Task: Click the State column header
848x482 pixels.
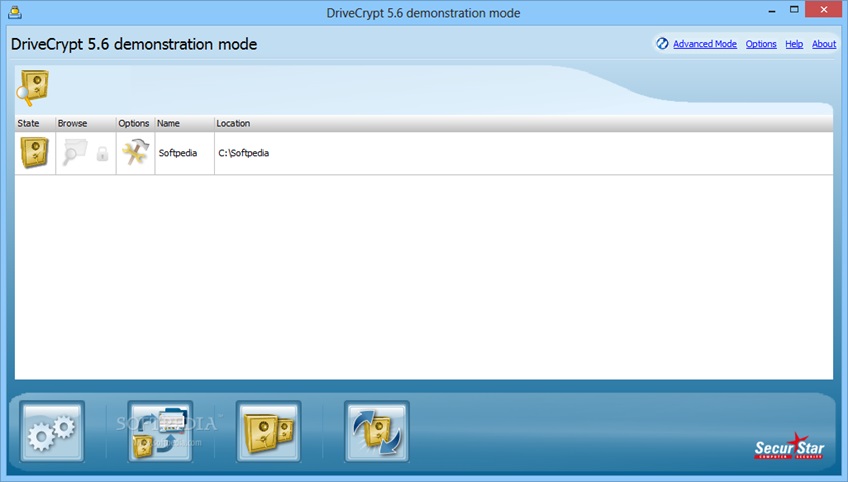Action: (x=35, y=123)
